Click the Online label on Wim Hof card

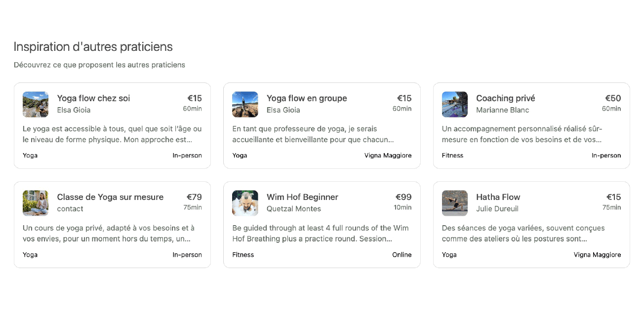(x=402, y=255)
